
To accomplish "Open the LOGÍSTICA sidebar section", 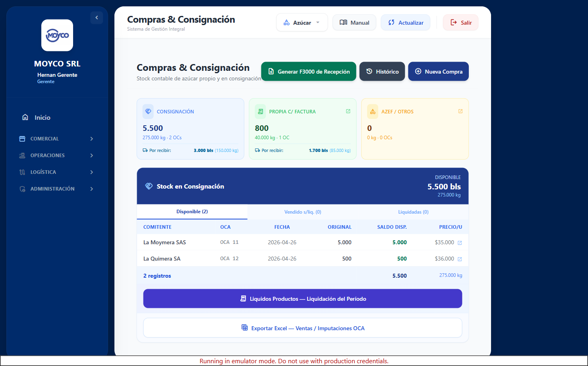I will 57,172.
